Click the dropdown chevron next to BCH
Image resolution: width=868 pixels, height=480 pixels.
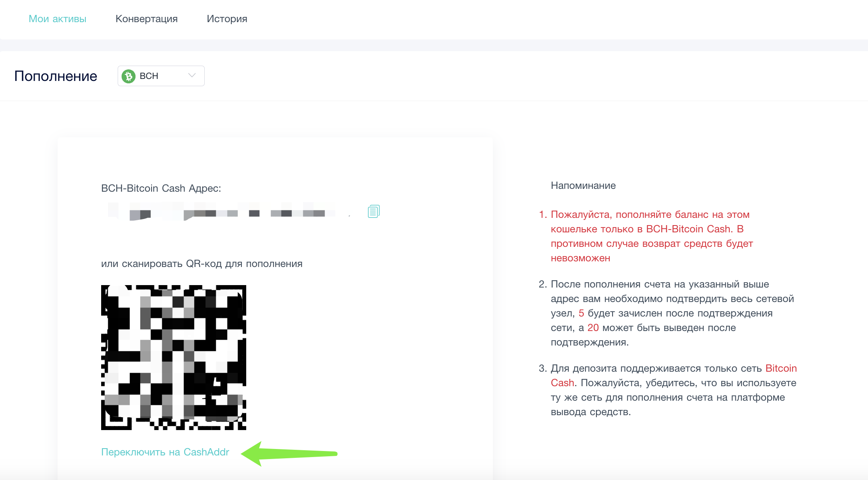tap(192, 76)
